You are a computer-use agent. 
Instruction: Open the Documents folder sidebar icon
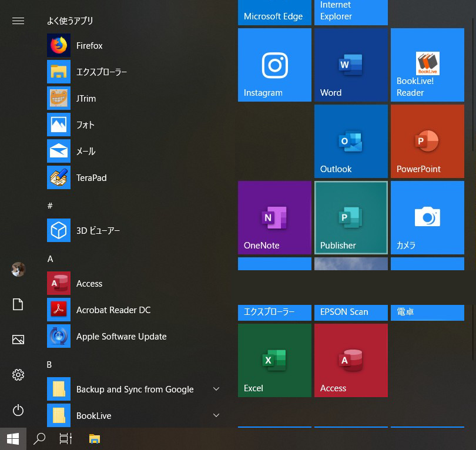(18, 304)
